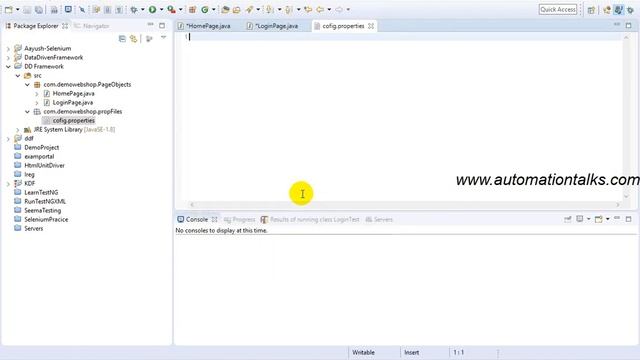
Task: Close the cofig.properties editor tab
Action: click(x=371, y=26)
